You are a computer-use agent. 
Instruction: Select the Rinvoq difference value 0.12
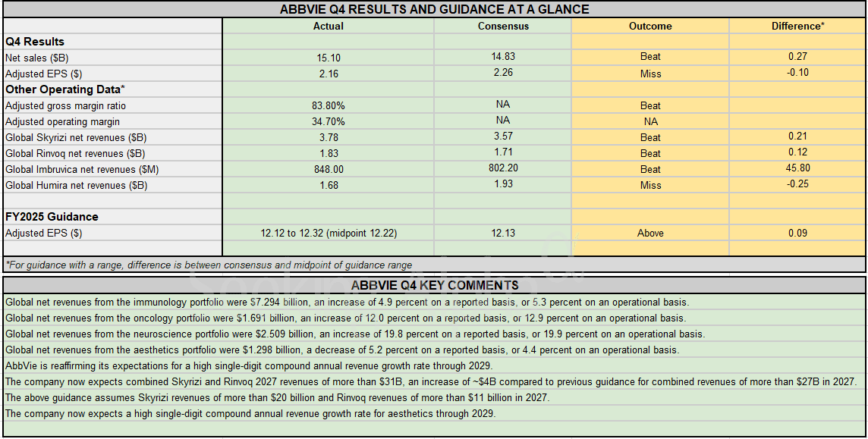pyautogui.click(x=797, y=153)
